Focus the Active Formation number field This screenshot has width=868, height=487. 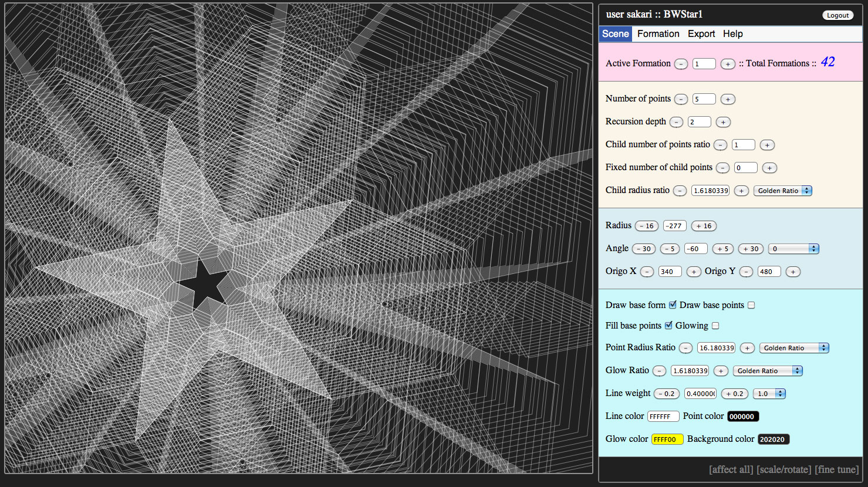(x=704, y=64)
